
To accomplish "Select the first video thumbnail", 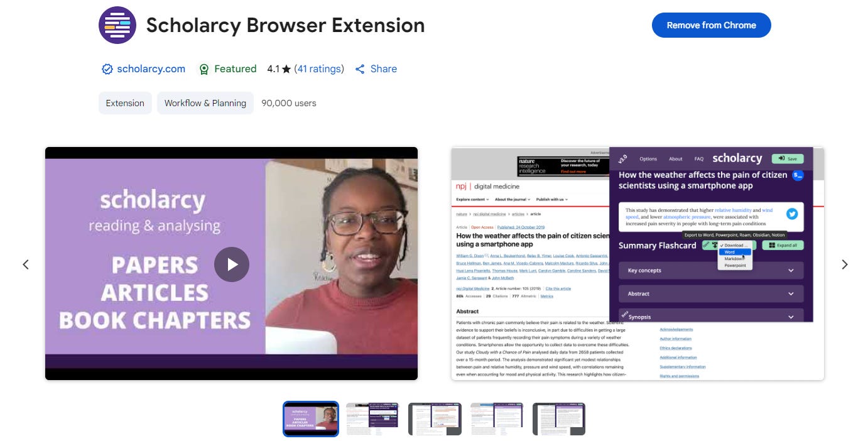I will (311, 419).
